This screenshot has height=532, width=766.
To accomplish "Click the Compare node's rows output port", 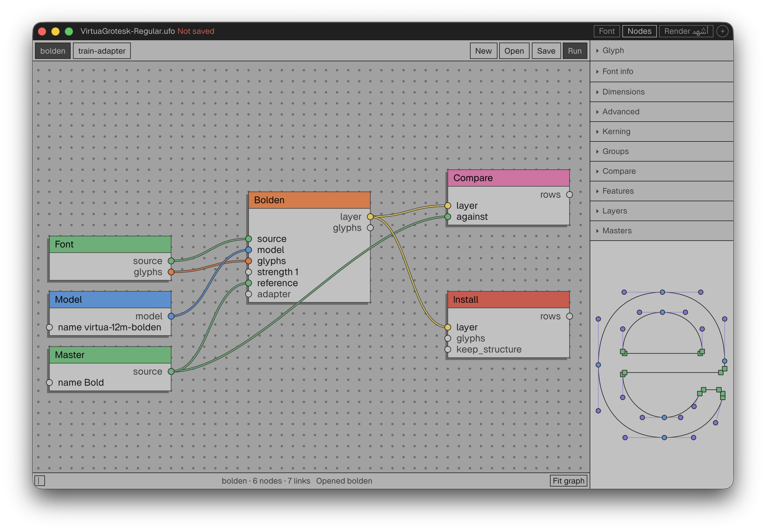I will (570, 195).
